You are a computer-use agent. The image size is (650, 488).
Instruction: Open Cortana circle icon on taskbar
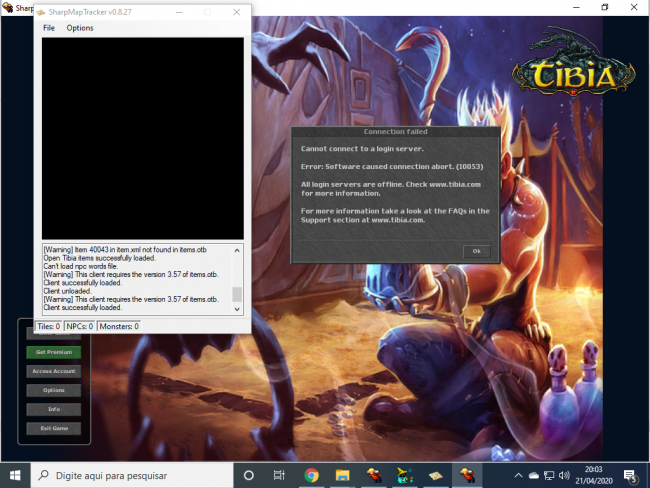[x=249, y=475]
